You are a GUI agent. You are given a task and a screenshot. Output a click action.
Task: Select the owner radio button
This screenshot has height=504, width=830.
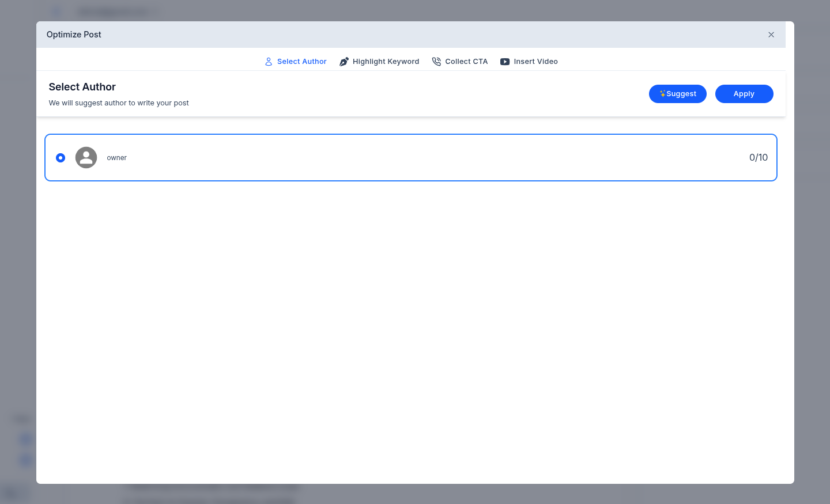pyautogui.click(x=61, y=158)
